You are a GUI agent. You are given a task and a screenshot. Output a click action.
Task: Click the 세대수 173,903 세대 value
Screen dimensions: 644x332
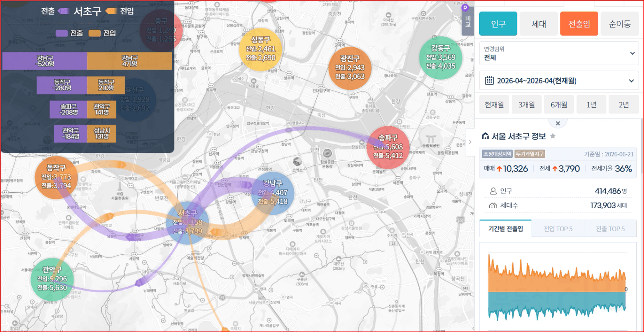pos(608,205)
